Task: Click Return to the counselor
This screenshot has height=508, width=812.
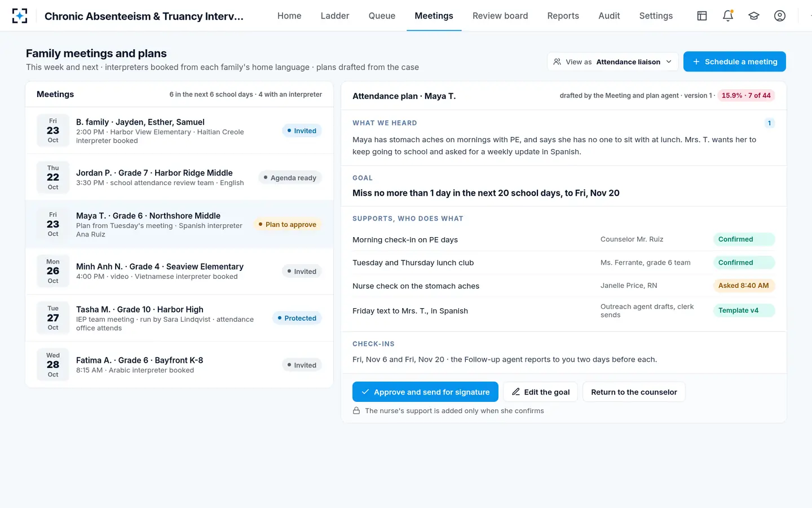Action: (634, 392)
